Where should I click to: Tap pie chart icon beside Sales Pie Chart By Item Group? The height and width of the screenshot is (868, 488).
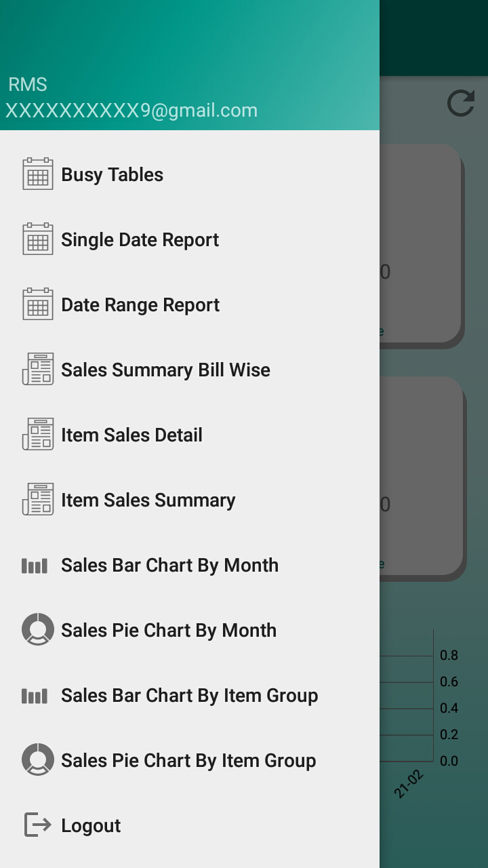[x=38, y=760]
